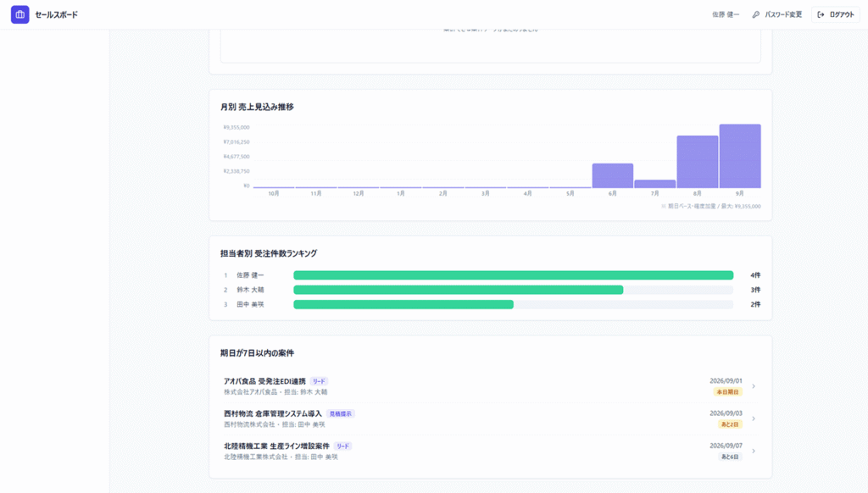Image resolution: width=868 pixels, height=493 pixels.
Task: Open the deal 西村物流 倉庫管理システム導入
Action: point(272,413)
